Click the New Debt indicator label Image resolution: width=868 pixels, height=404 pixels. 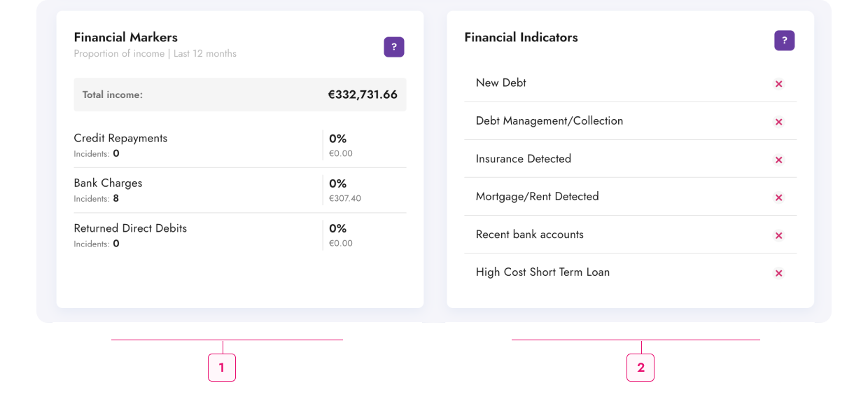[500, 83]
